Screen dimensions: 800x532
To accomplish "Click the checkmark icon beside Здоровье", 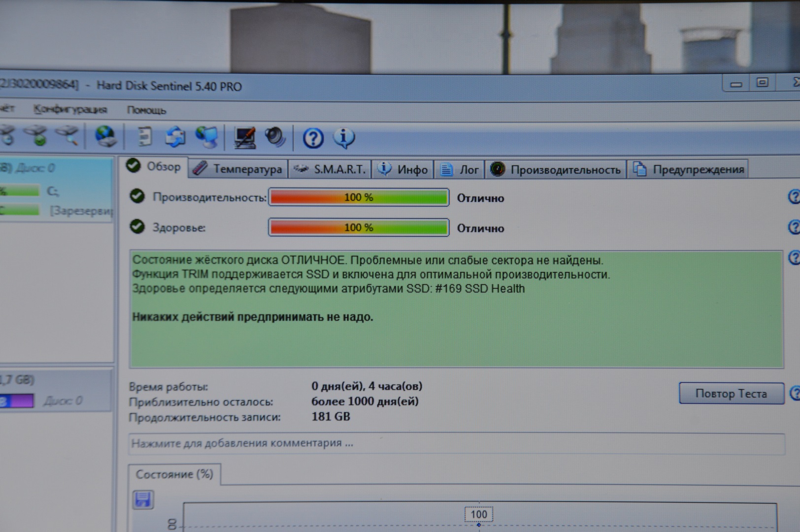I will click(137, 227).
